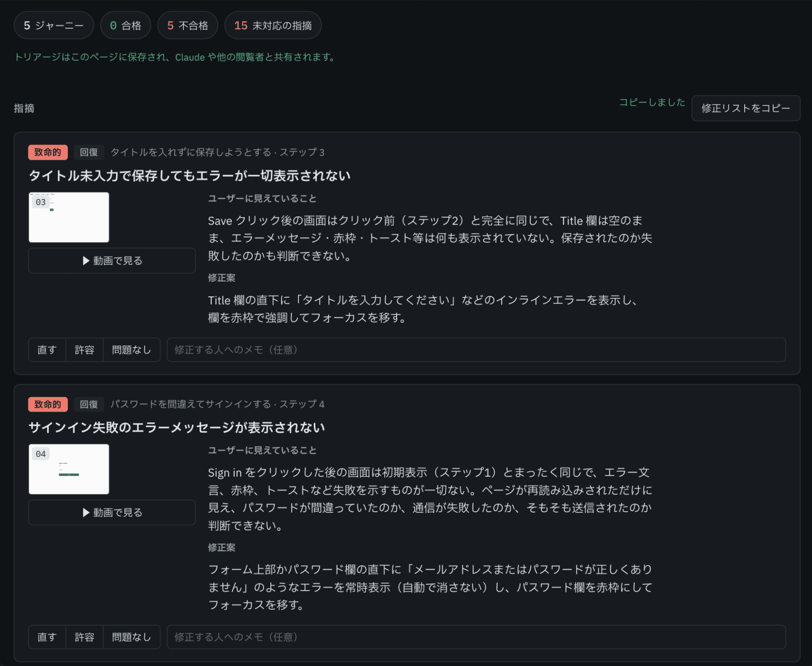Click 致命的 badge on サインイン失敗 card
This screenshot has height=666, width=812.
click(48, 404)
